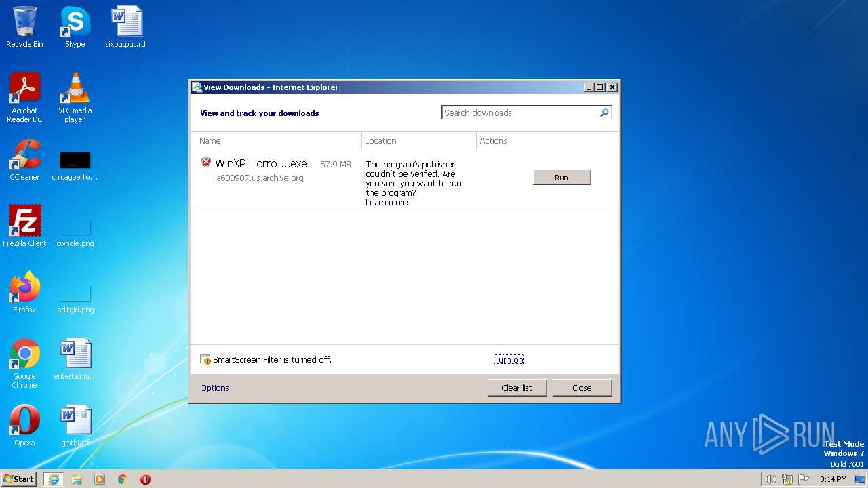Screen dimensions: 868x488
Task: Launch Acrobat Reader DC shortcut
Action: coord(24,98)
